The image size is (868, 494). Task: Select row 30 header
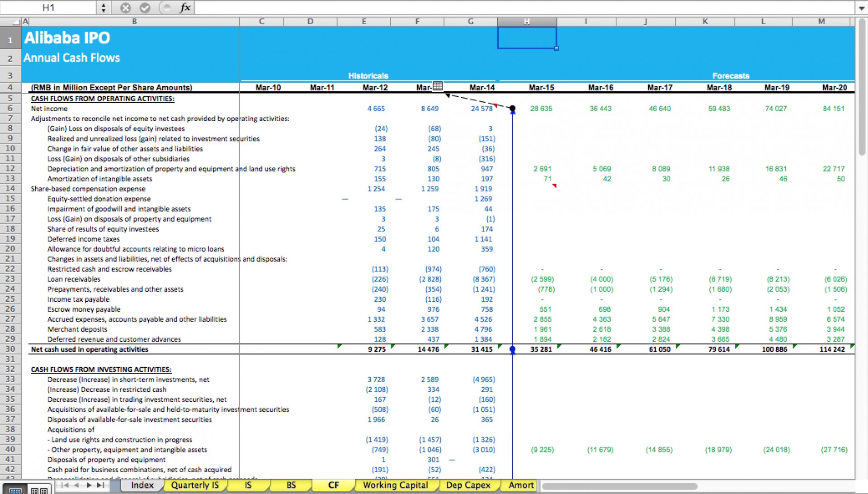(x=10, y=349)
